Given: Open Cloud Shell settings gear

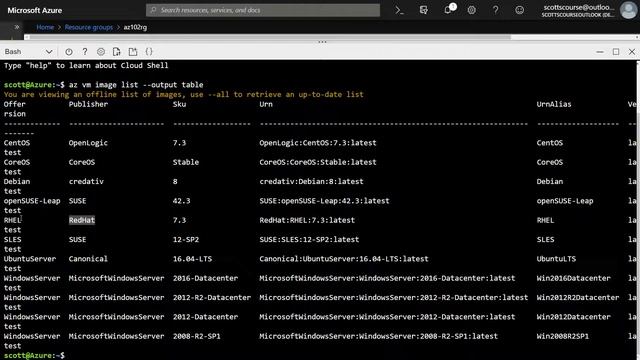Looking at the screenshot, I should pos(101,51).
